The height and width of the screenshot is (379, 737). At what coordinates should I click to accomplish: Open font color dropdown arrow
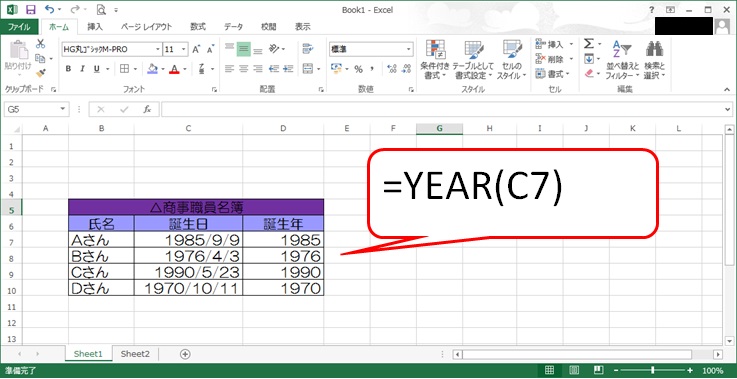[x=185, y=69]
